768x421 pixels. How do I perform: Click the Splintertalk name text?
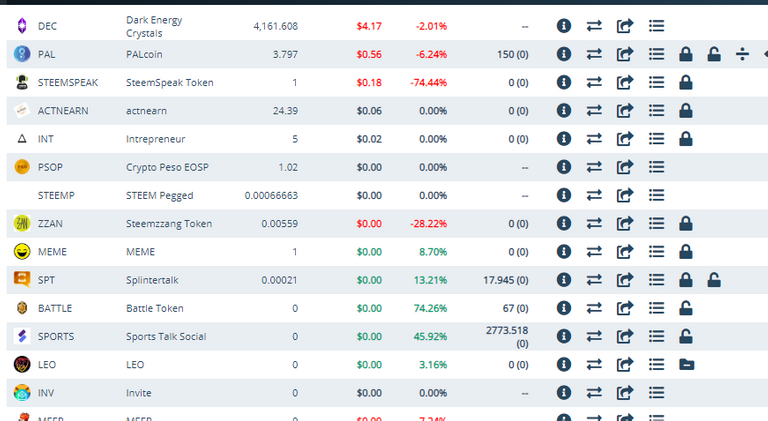152,280
